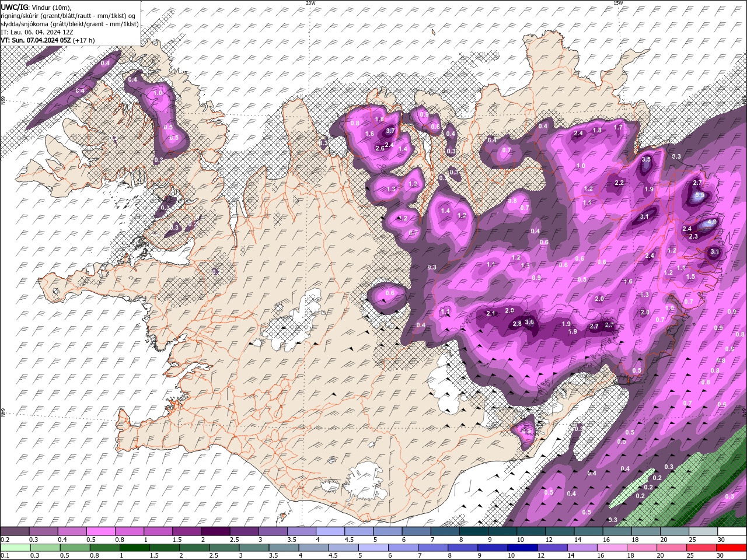Click the 2.6 precipitation value on map
This screenshot has height=560, width=747.
tap(379, 148)
